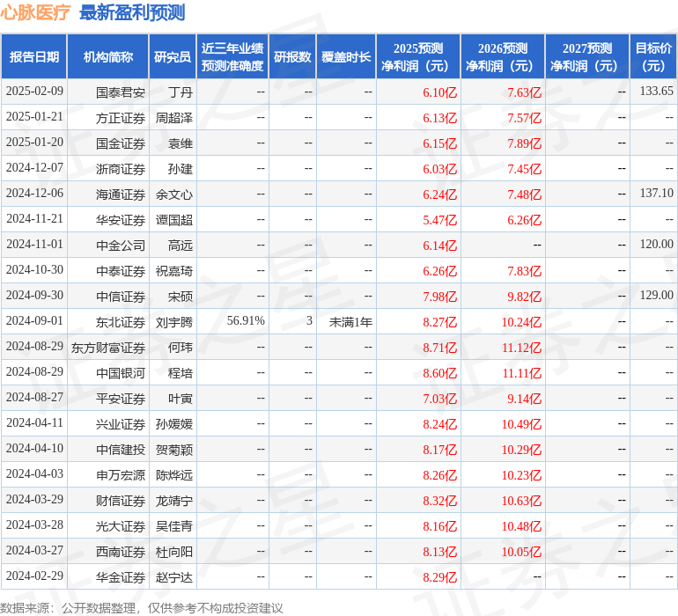Image resolution: width=678 pixels, height=616 pixels.
Task: Click profit value 7.98亿
Action: (439, 297)
